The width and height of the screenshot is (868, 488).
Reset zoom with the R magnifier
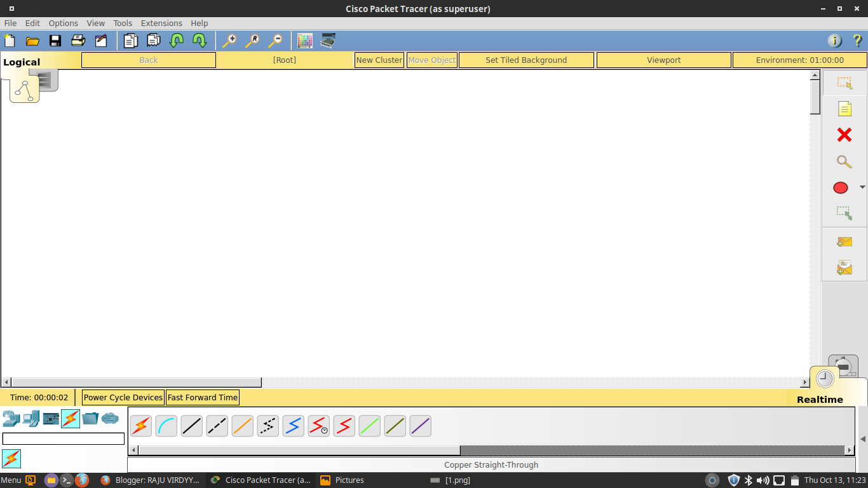coord(252,41)
